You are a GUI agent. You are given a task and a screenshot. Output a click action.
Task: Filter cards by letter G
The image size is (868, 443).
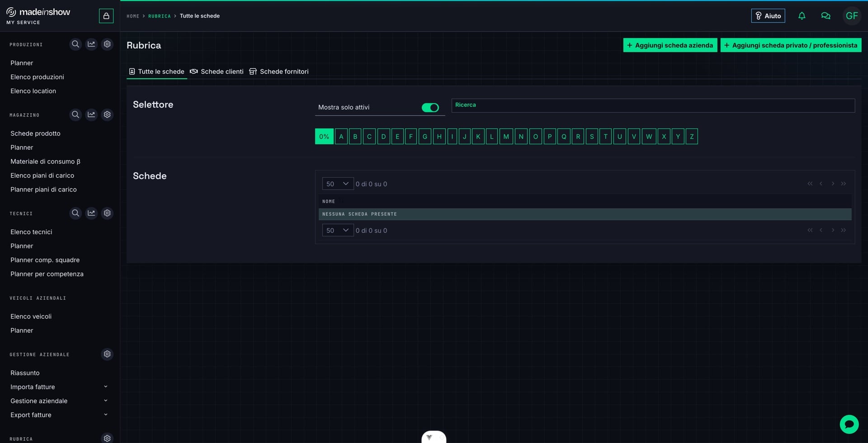[425, 137]
